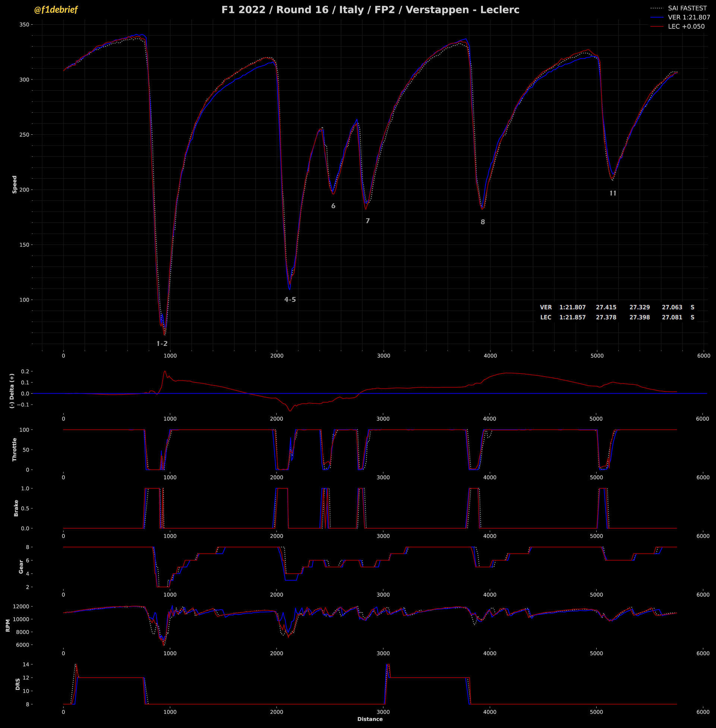
Task: Click the Distance x-axis label at bottom
Action: point(370,719)
